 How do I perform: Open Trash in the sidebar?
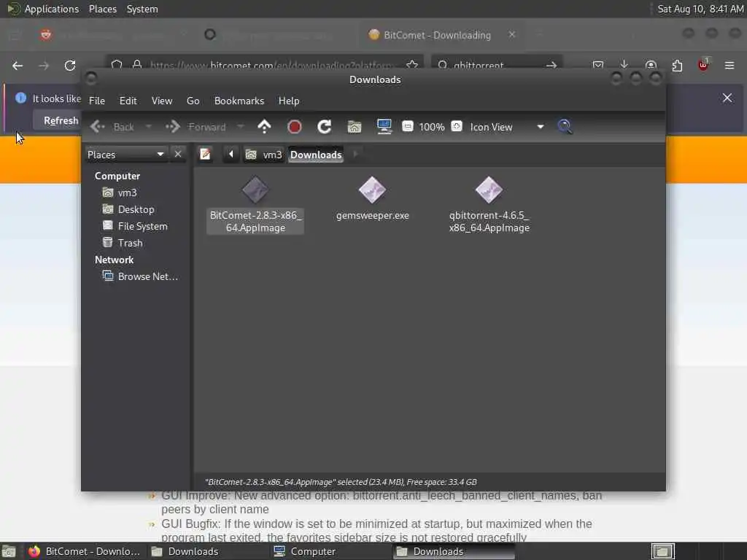coord(130,243)
